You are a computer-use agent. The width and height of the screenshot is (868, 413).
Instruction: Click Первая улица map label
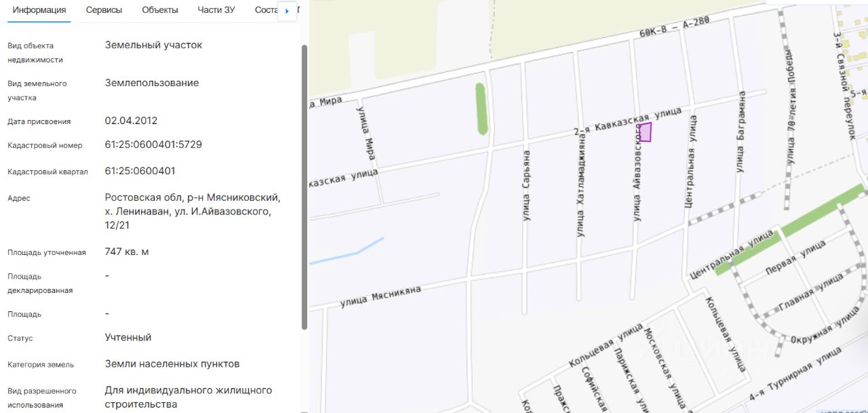795,257
